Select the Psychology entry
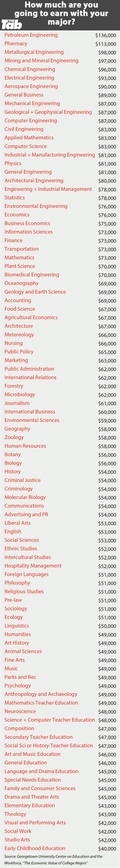 60,685
